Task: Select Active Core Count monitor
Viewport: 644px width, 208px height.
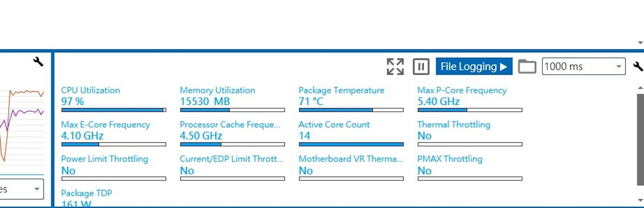Action: (351, 133)
